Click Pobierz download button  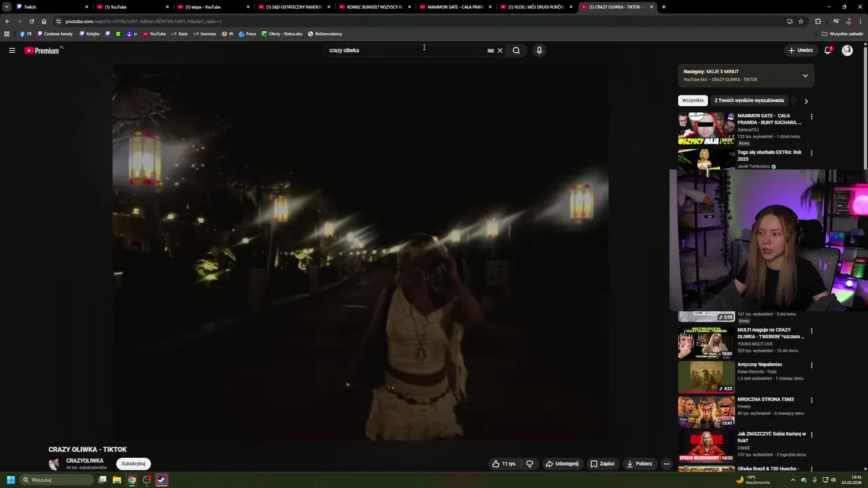click(639, 464)
